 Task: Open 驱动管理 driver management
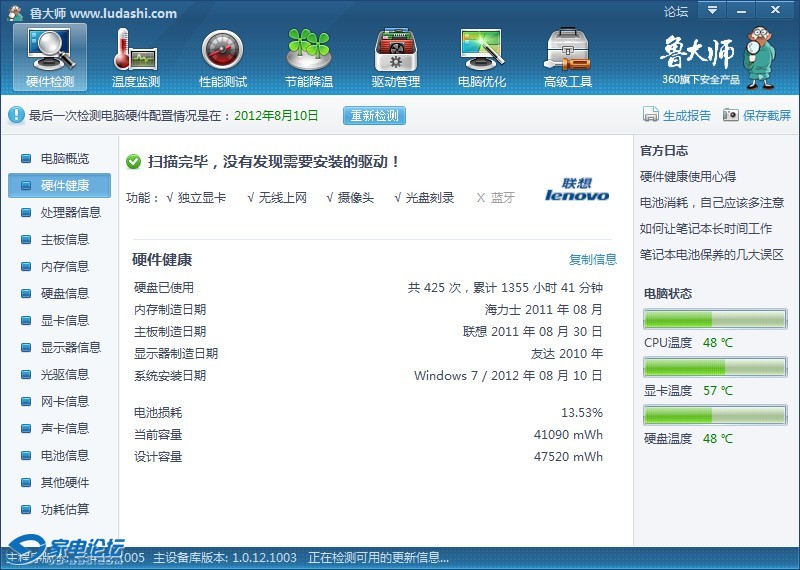coord(395,57)
